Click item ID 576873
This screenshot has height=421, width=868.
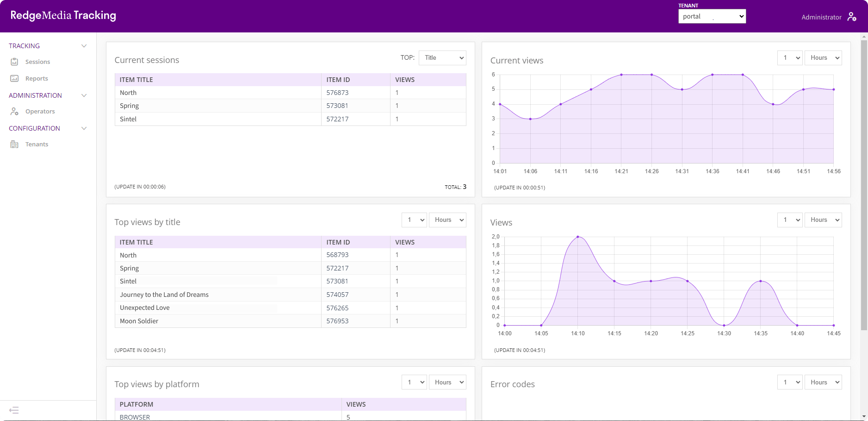[337, 93]
